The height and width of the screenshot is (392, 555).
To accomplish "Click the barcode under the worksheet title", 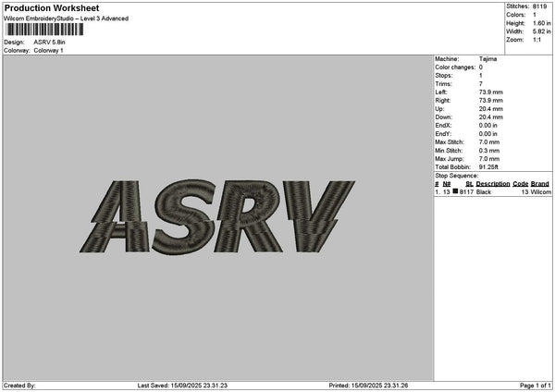I will 43,31.
